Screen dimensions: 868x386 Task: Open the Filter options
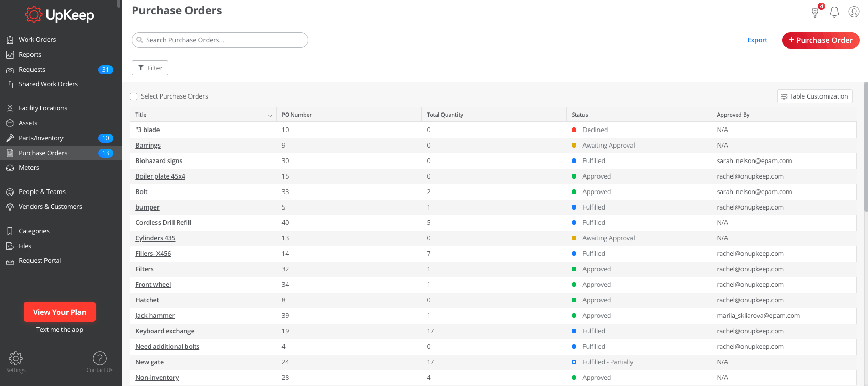point(150,68)
